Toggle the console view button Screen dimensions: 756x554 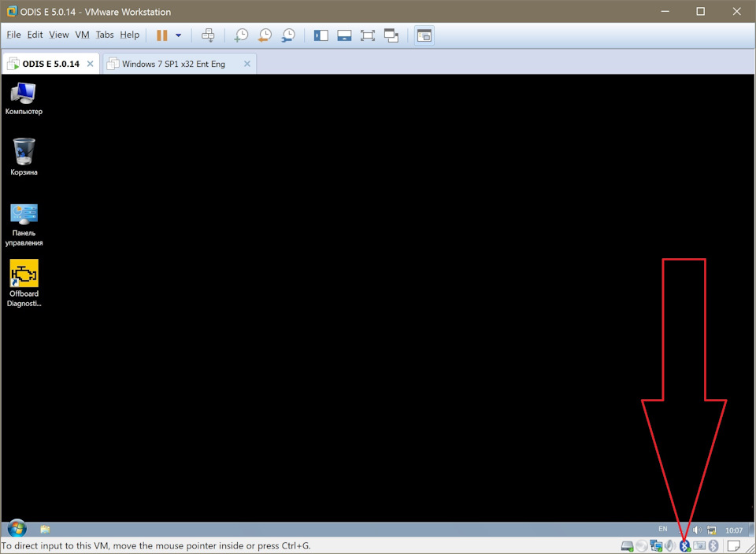click(x=424, y=35)
